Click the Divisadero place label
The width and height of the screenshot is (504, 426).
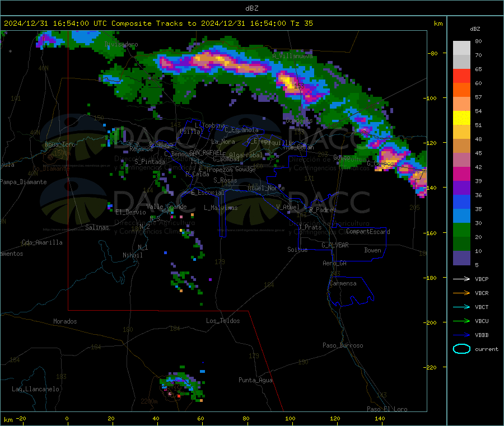(x=121, y=44)
